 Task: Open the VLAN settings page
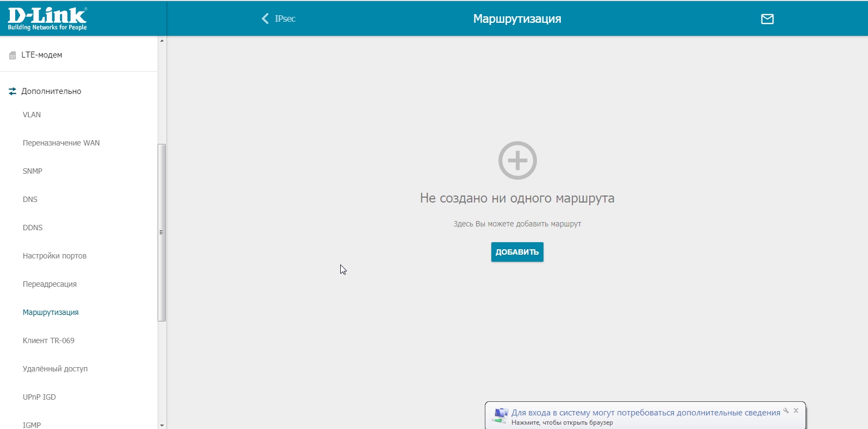[32, 115]
